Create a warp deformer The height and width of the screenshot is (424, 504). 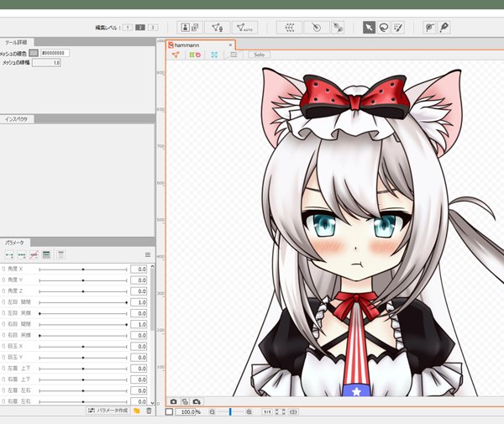[289, 28]
